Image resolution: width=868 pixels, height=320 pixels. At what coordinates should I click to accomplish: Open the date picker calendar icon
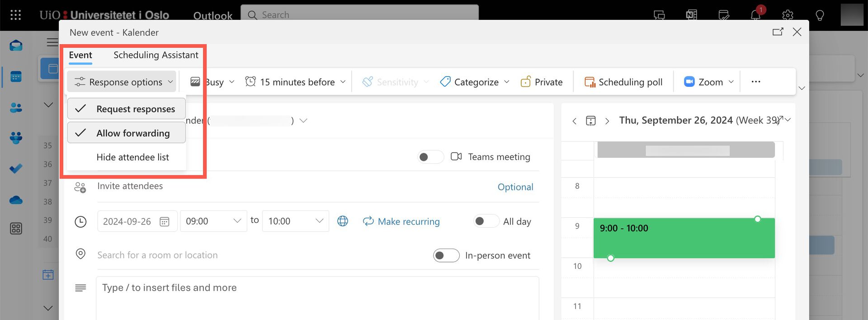[x=165, y=221]
